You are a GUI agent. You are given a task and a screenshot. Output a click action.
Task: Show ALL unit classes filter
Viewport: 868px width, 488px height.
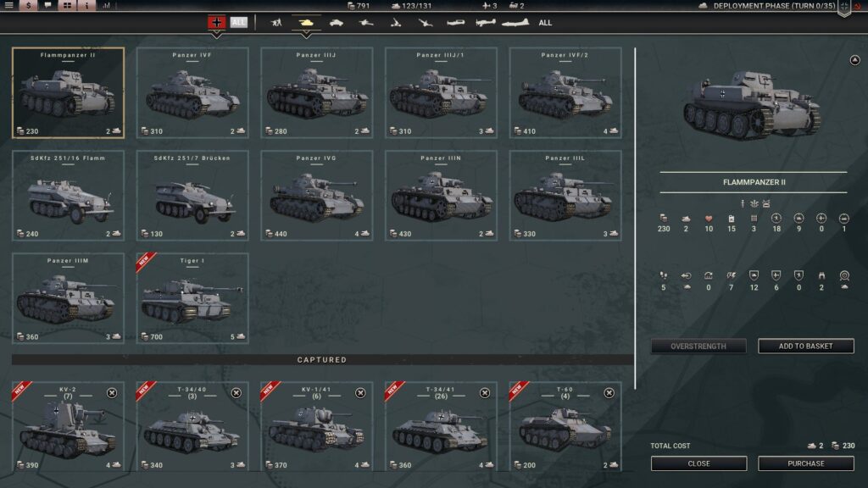[x=545, y=23]
